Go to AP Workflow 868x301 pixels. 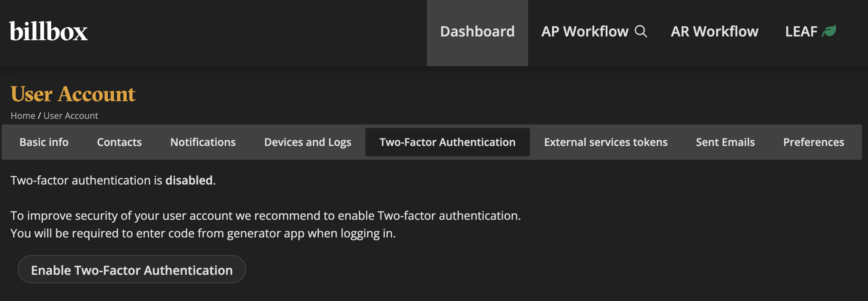click(x=584, y=32)
